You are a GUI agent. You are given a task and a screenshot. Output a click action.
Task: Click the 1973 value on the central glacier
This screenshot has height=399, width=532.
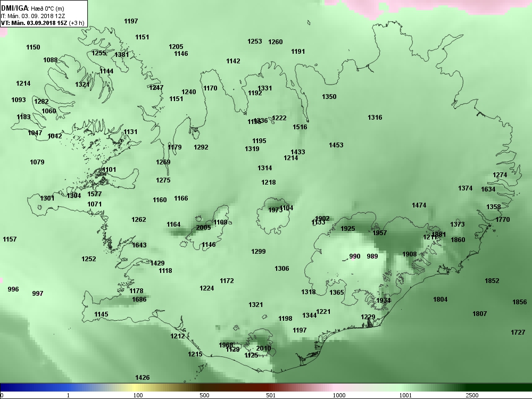tap(275, 210)
